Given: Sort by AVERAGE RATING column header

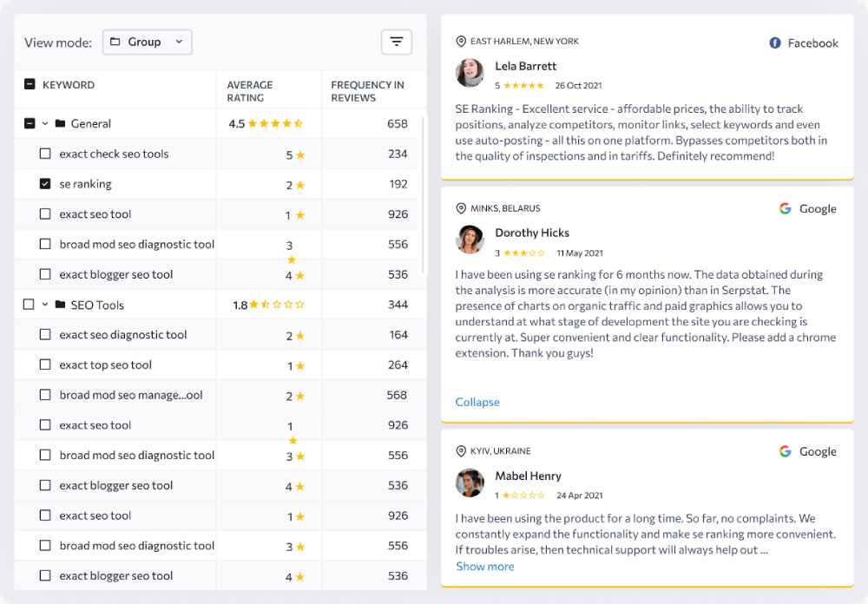Looking at the screenshot, I should (x=250, y=91).
